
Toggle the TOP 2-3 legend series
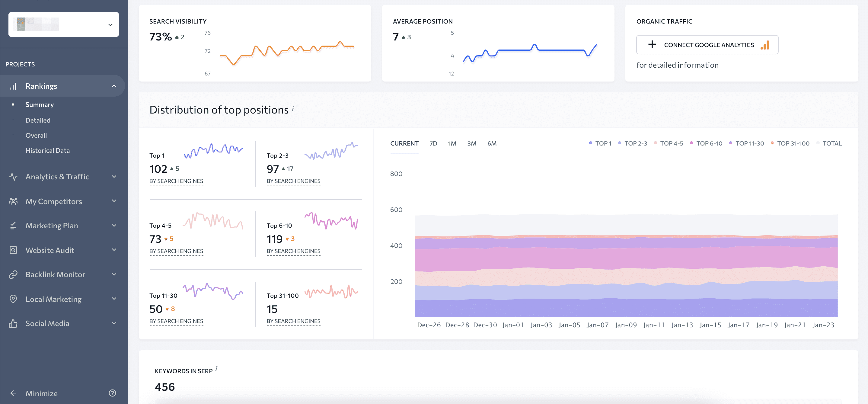(633, 143)
